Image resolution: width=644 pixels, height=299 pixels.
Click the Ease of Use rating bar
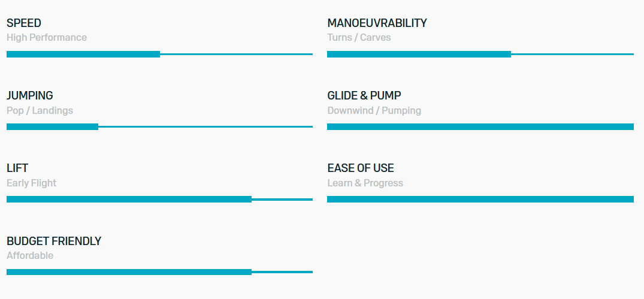pyautogui.click(x=480, y=200)
